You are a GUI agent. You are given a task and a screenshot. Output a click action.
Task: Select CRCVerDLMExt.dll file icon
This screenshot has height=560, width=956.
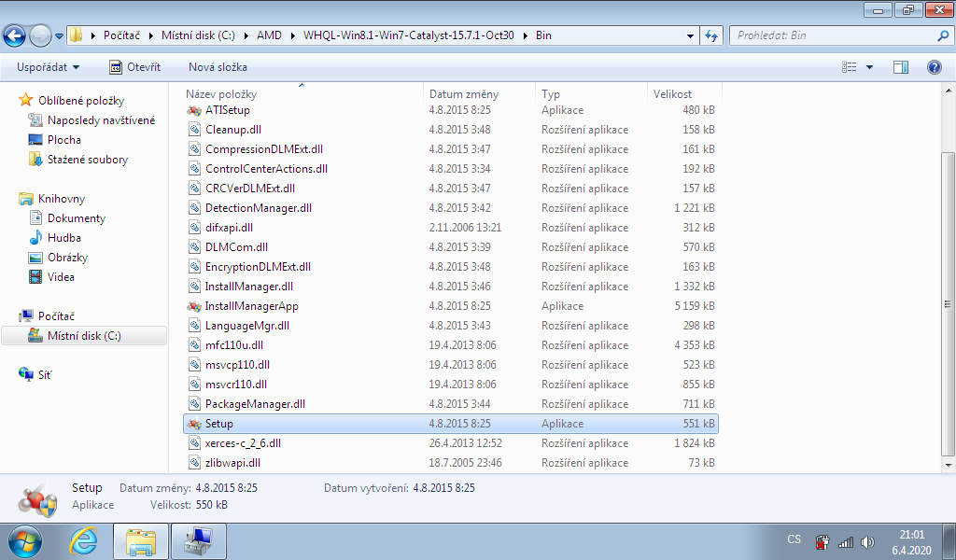pyautogui.click(x=194, y=189)
